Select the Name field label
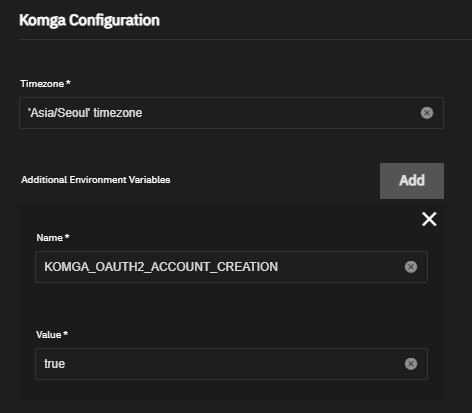The image size is (472, 413). [50, 238]
